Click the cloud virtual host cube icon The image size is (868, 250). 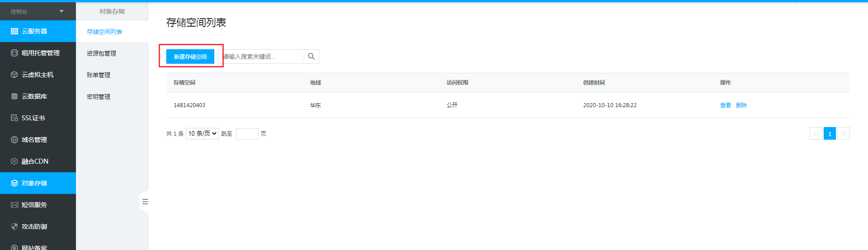(x=14, y=75)
